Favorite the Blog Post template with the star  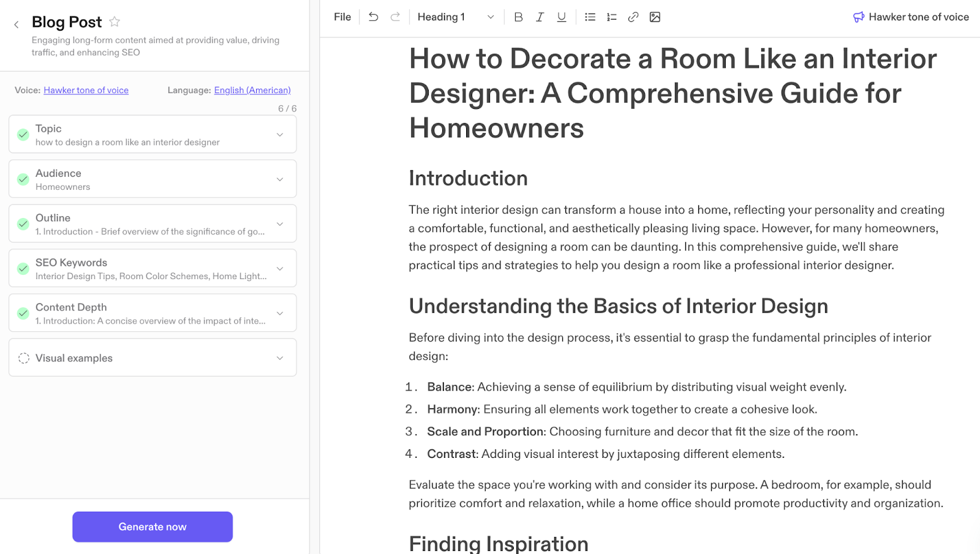click(x=115, y=21)
